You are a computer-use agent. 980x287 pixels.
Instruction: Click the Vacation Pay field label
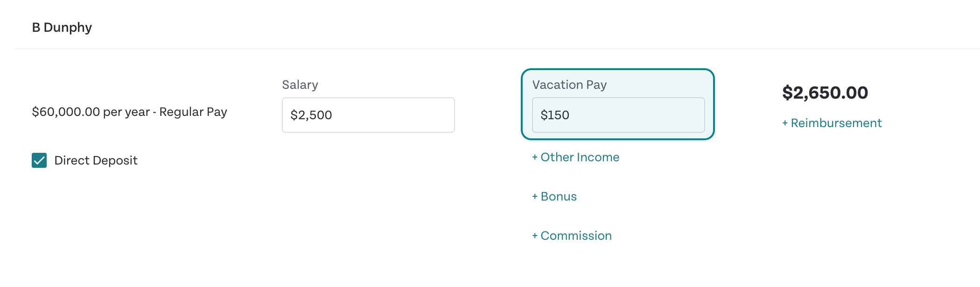[x=570, y=85]
